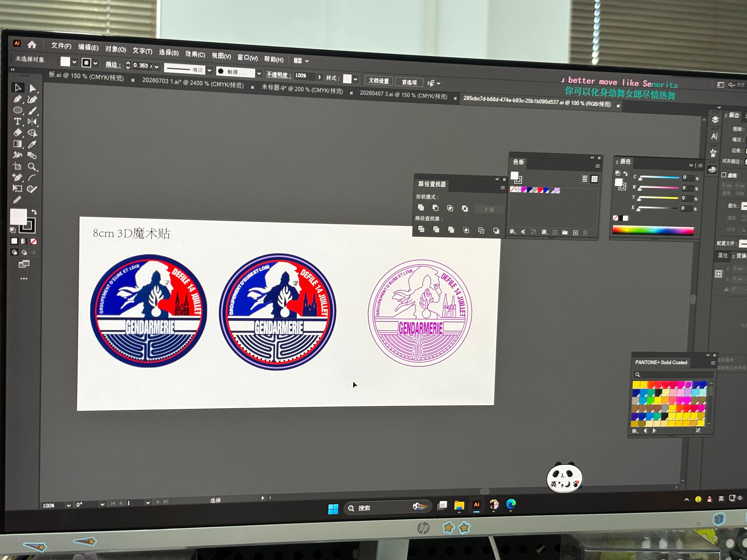Screen dimensions: 747x560
Task: Click the PANTONE+ swatch search field
Action: (x=673, y=374)
